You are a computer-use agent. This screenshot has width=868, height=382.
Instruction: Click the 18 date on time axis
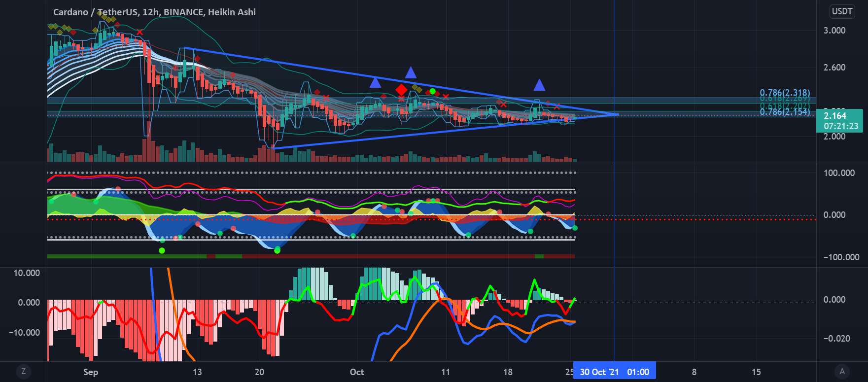point(508,372)
